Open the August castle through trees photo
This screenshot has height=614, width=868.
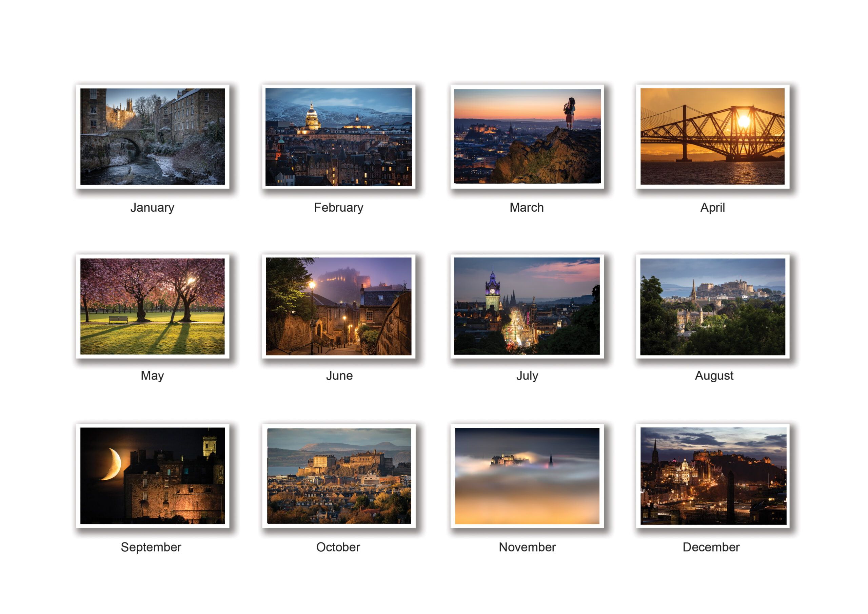[x=712, y=306]
